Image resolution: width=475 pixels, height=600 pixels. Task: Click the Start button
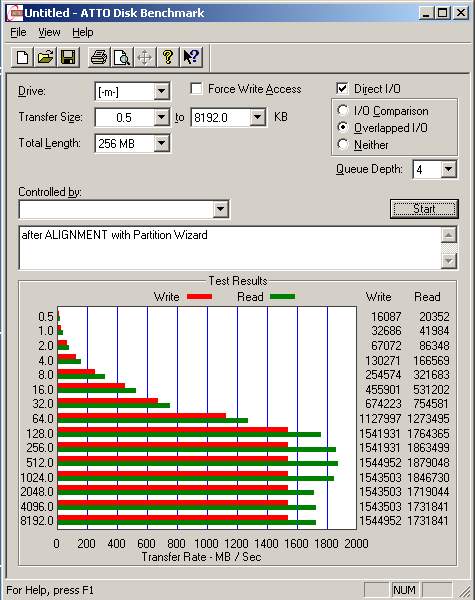click(424, 209)
